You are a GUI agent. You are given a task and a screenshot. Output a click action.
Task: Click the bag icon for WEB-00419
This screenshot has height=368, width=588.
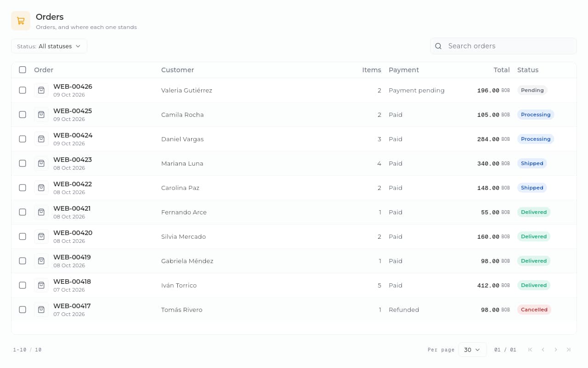pyautogui.click(x=41, y=261)
